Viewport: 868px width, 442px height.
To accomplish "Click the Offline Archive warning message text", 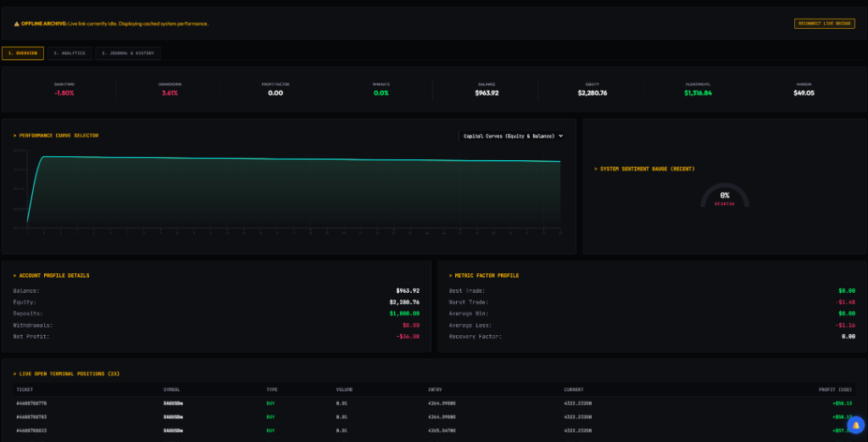I will coord(114,24).
